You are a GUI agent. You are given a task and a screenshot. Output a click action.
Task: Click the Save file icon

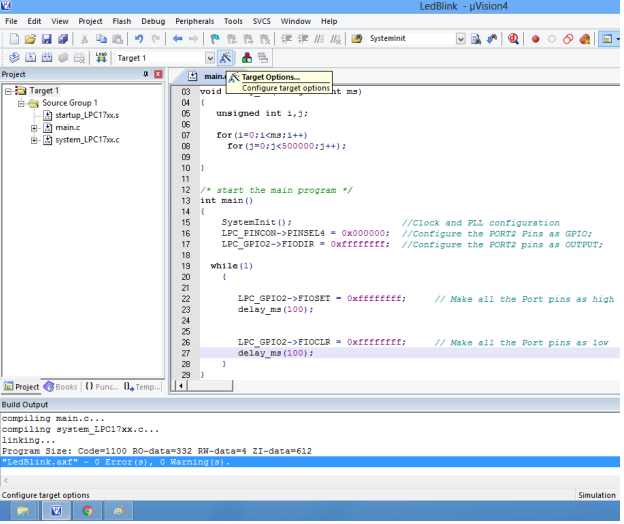coord(48,39)
